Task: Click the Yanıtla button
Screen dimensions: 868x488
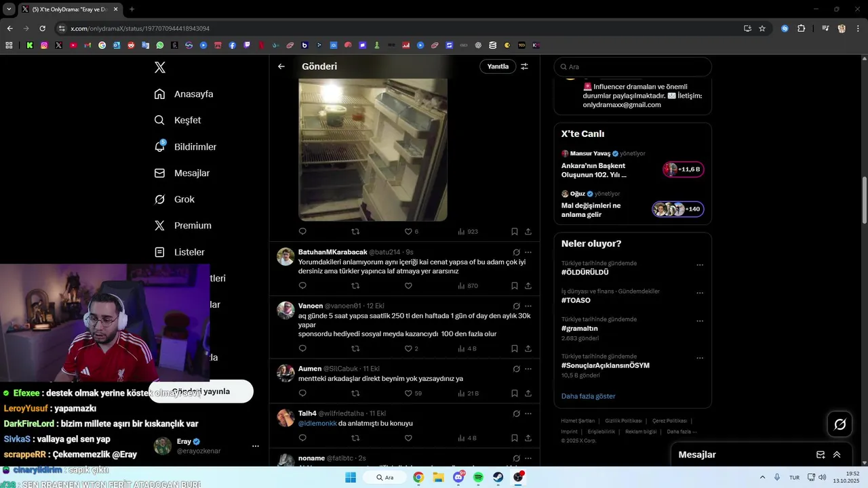Action: 498,66
